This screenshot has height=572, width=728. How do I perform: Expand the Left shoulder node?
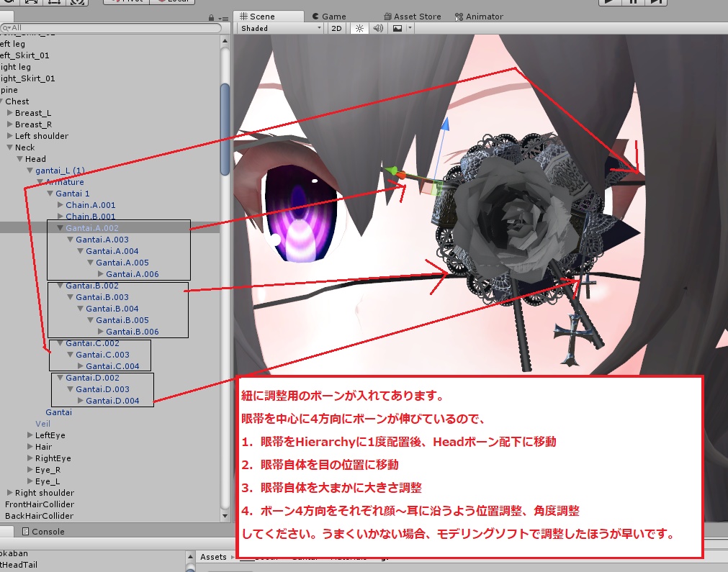(x=10, y=136)
